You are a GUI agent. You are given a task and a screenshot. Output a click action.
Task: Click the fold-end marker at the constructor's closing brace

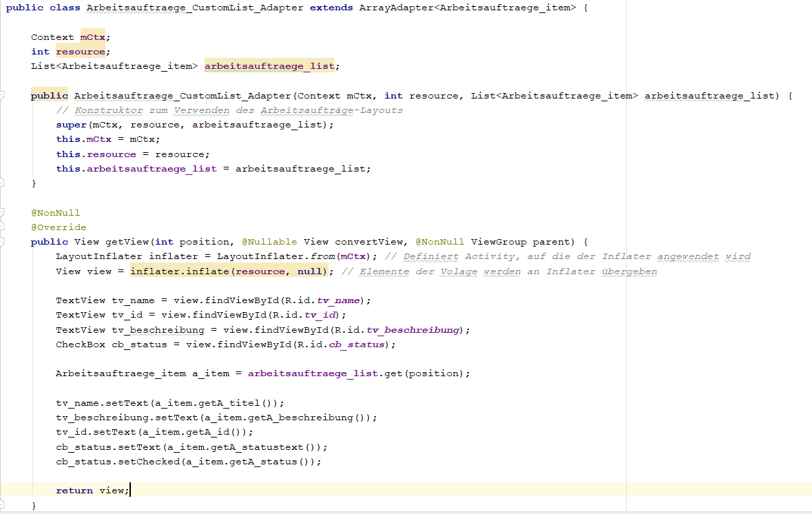[x=3, y=183]
